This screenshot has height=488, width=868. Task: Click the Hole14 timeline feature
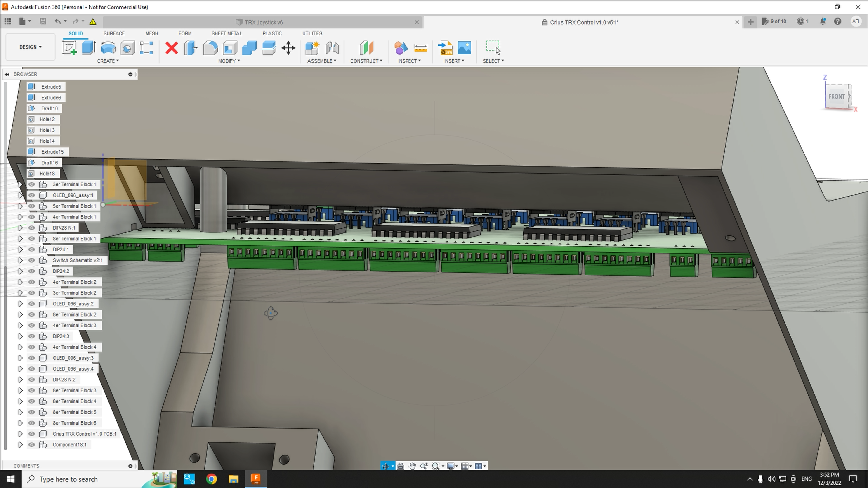47,141
